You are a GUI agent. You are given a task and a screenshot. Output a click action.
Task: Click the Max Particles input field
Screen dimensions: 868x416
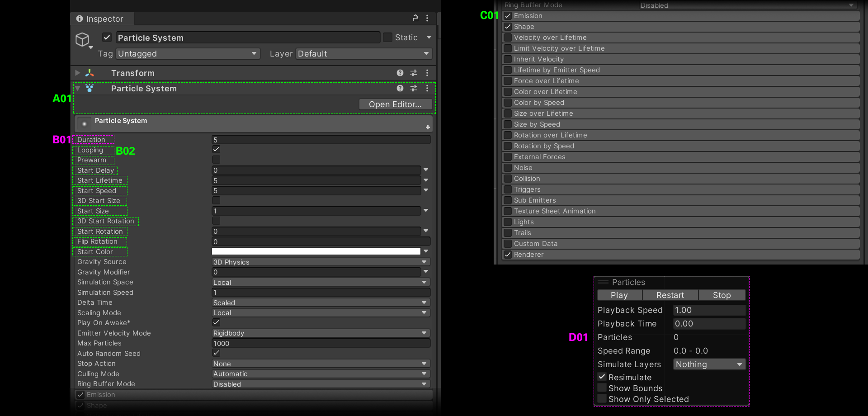321,343
